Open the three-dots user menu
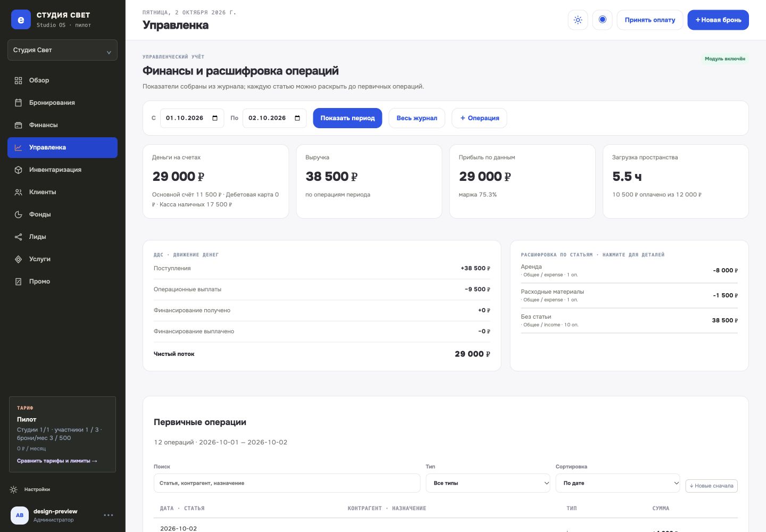Screen dimensions: 766x532 coord(109,515)
